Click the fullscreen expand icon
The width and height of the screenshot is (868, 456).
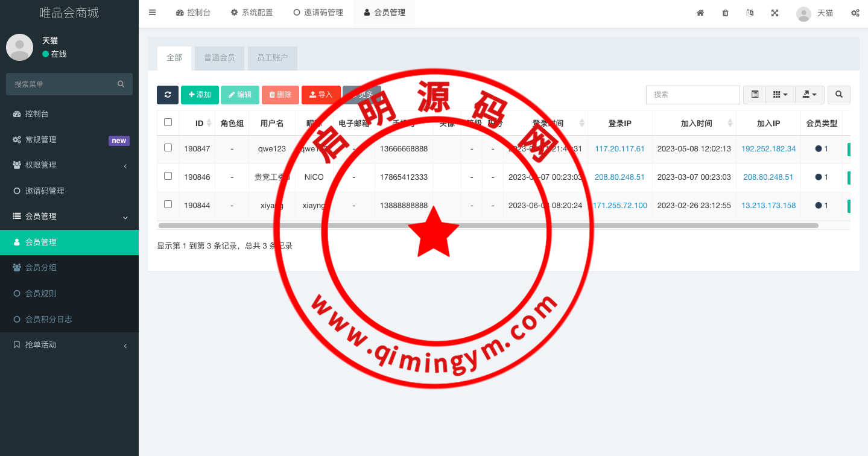pos(775,13)
